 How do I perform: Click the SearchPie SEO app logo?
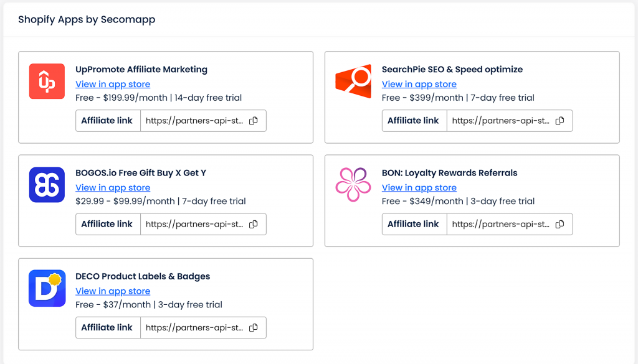(x=353, y=82)
